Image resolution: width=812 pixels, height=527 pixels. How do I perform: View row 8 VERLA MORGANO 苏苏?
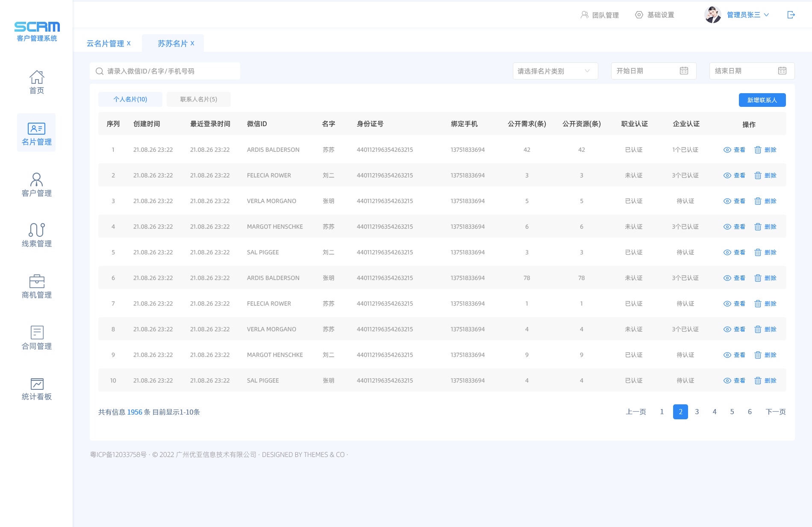pos(734,329)
